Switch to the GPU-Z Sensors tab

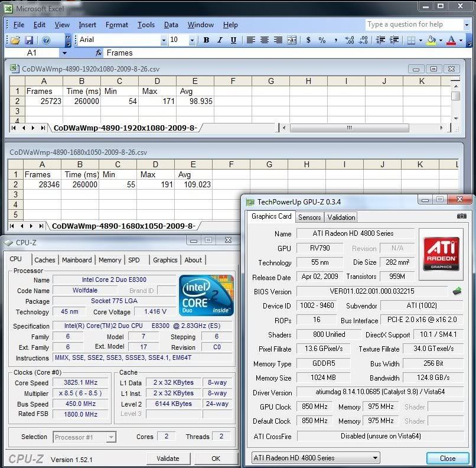309,217
